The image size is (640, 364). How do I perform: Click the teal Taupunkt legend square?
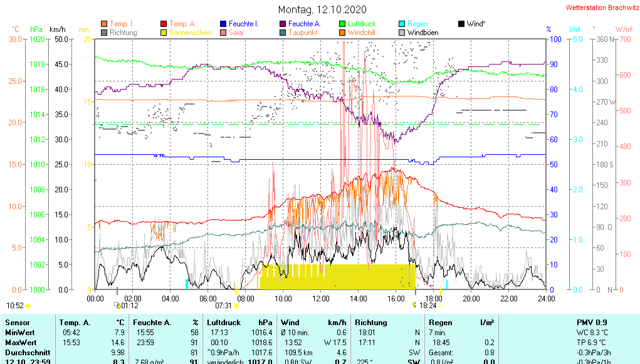(283, 33)
